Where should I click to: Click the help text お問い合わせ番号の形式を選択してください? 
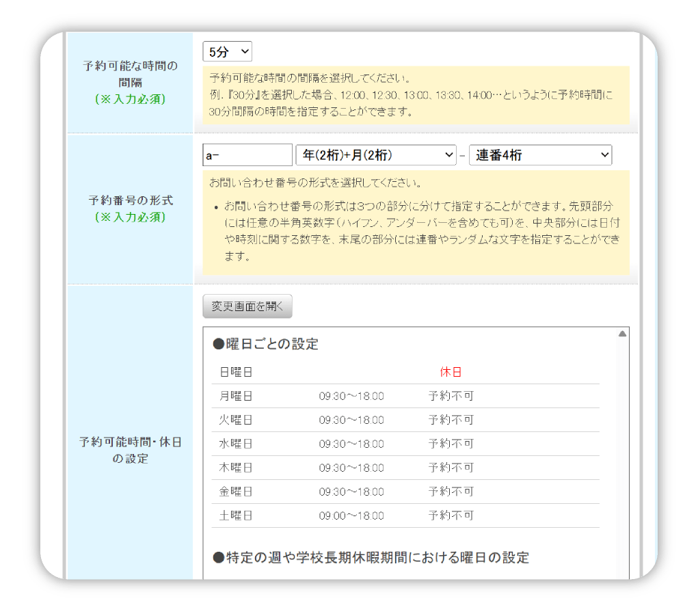316,183
